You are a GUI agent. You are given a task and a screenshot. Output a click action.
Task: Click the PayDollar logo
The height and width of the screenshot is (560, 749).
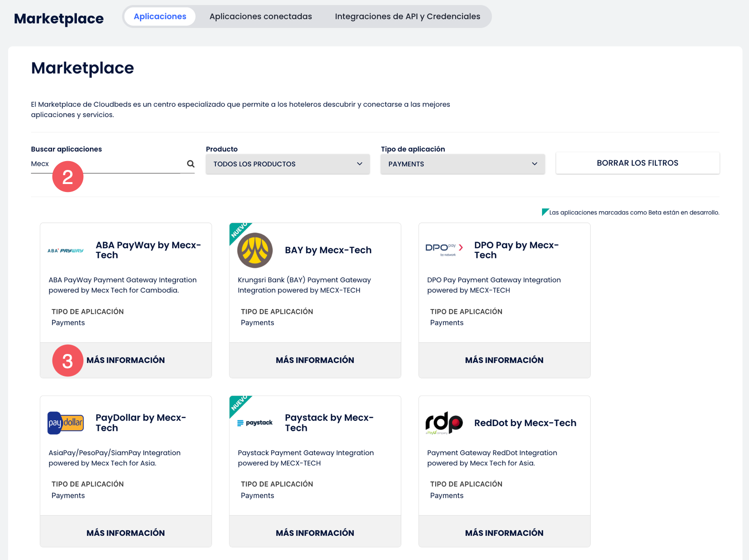click(x=66, y=423)
